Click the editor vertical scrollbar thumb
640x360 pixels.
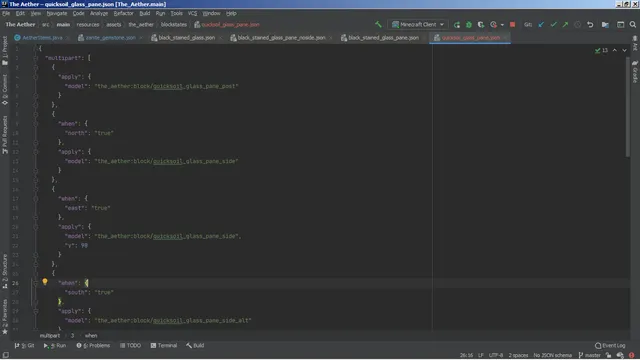[628, 106]
